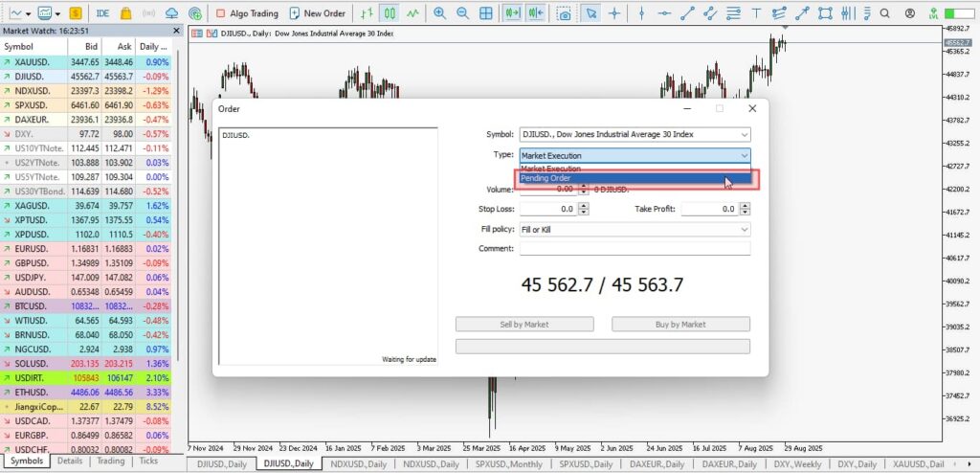Take a chart screenshot with camera icon
The image size is (980, 473).
click(x=565, y=13)
